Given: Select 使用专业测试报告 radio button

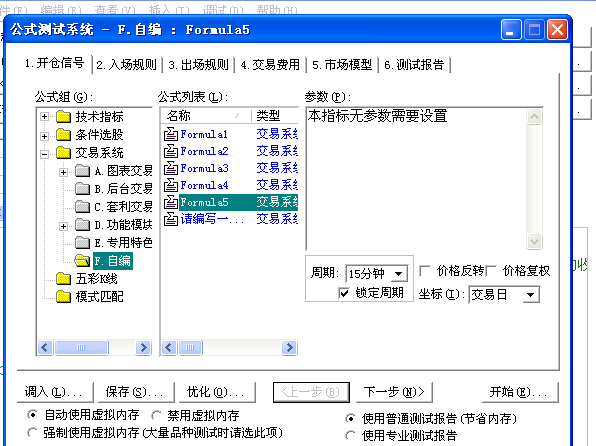Looking at the screenshot, I should tap(350, 435).
